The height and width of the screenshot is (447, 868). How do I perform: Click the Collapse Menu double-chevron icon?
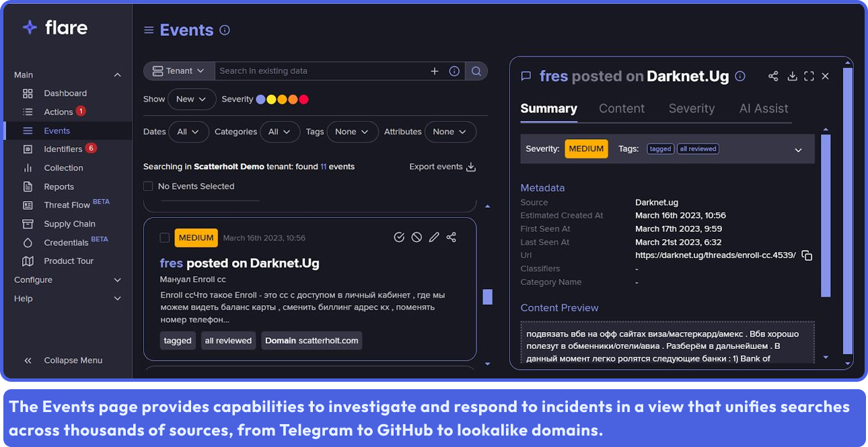[28, 360]
